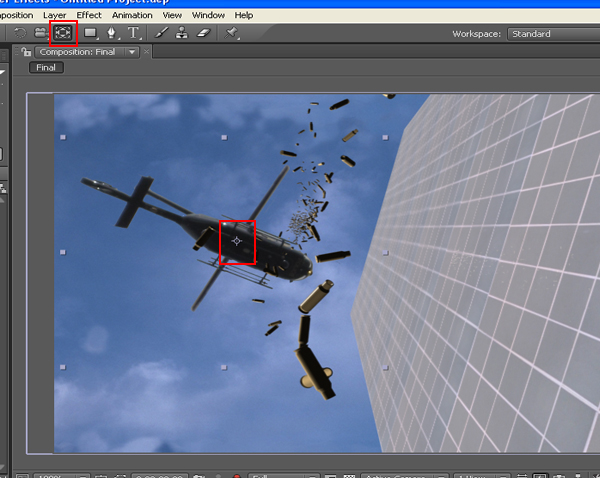Select the Rotation tool in the toolbar

tap(20, 33)
